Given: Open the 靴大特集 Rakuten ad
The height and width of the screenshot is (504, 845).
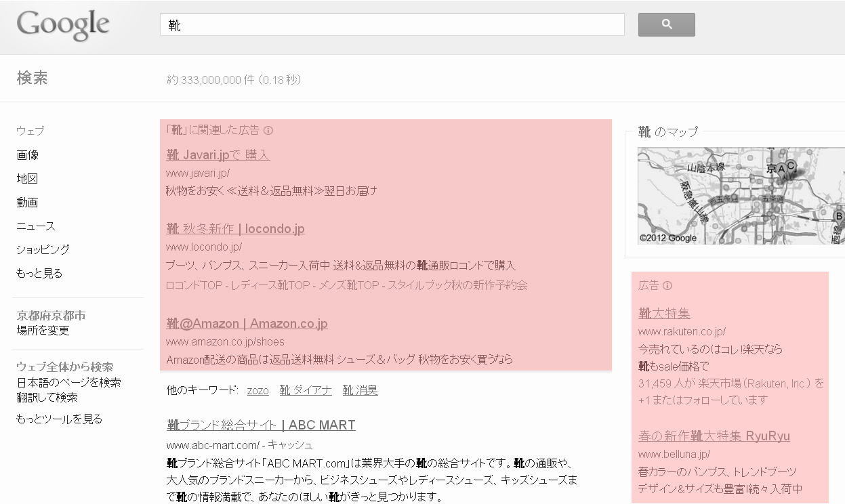Looking at the screenshot, I should click(664, 314).
